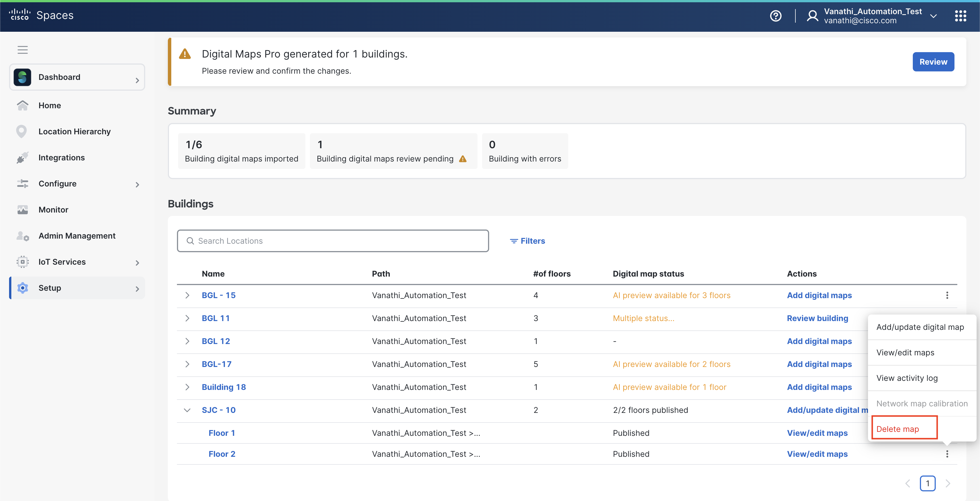Click the Review building link for BGL 11
Viewport: 980px width, 501px height.
point(817,318)
